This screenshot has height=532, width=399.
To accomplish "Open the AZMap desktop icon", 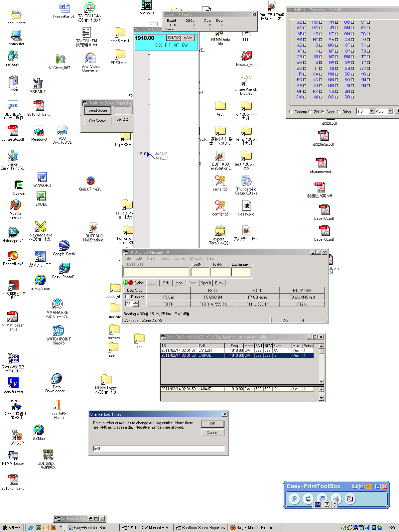I will [x=39, y=430].
